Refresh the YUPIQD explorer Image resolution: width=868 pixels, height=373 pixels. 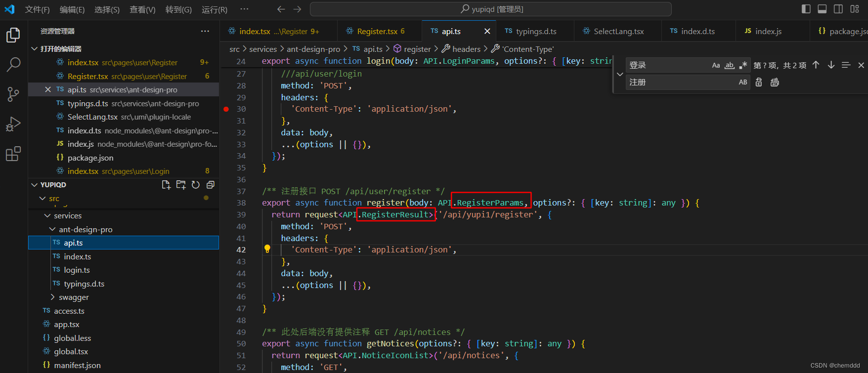[196, 185]
